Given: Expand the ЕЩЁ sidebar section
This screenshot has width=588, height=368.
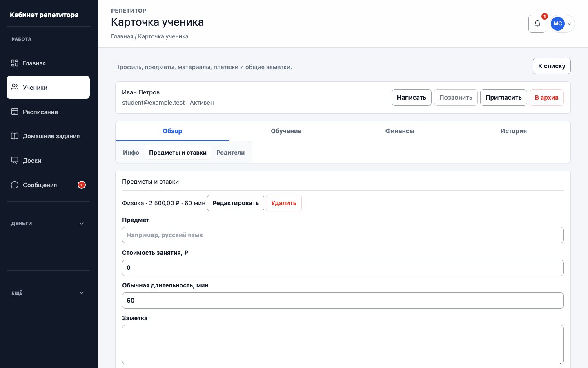Looking at the screenshot, I should (x=48, y=293).
